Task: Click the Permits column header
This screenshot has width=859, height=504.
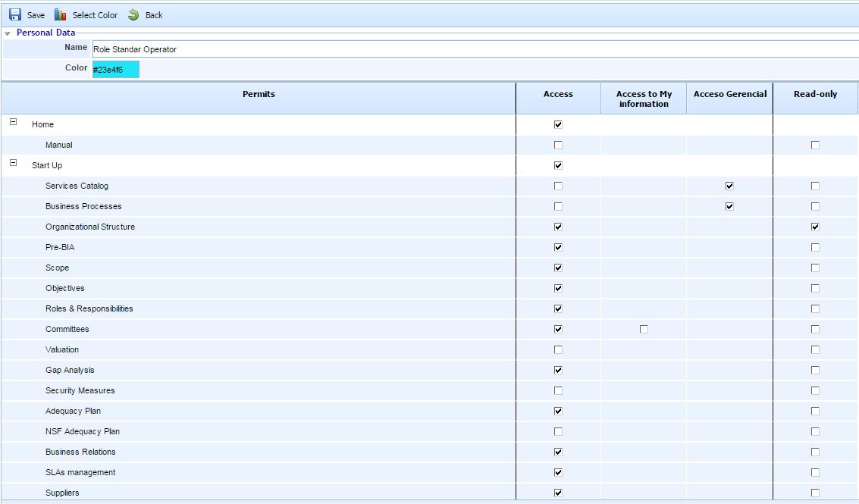Action: point(259,95)
